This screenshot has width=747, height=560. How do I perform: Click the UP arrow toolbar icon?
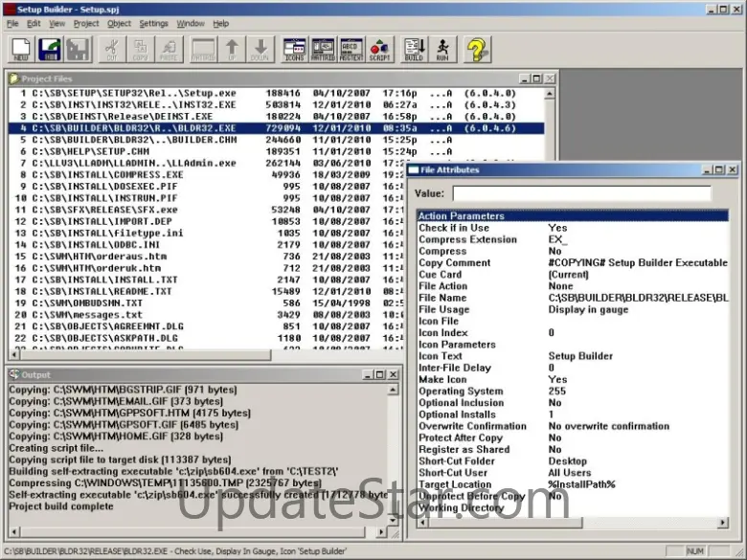click(232, 49)
